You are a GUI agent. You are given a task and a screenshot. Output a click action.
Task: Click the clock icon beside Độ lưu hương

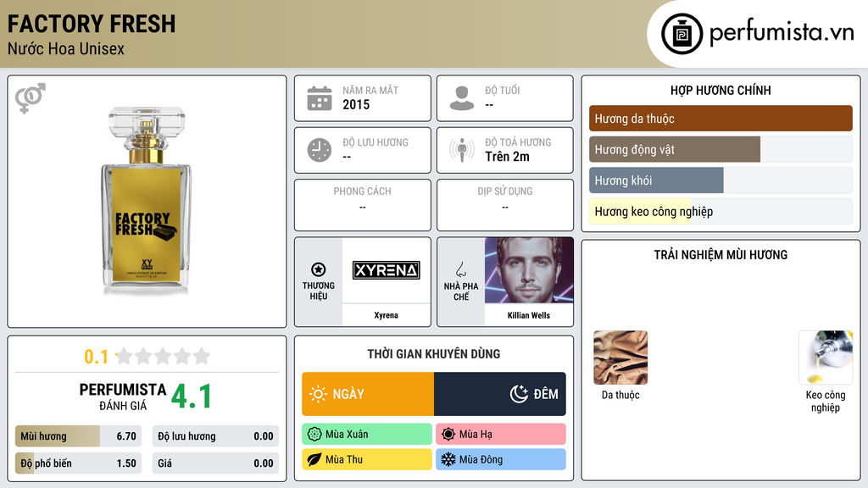coord(320,151)
